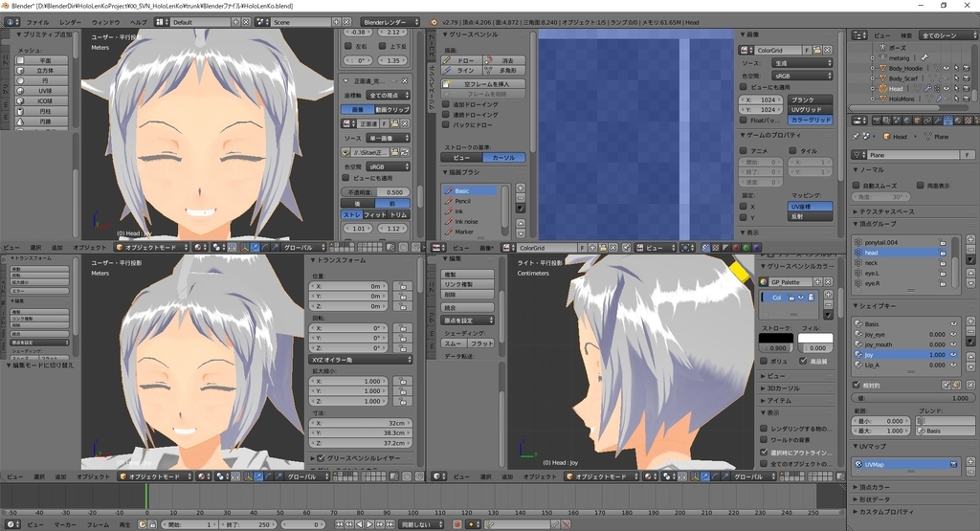Viewport: 980px width, 531px height.
Task: Click the red auto-keyframe record button
Action: click(x=457, y=524)
